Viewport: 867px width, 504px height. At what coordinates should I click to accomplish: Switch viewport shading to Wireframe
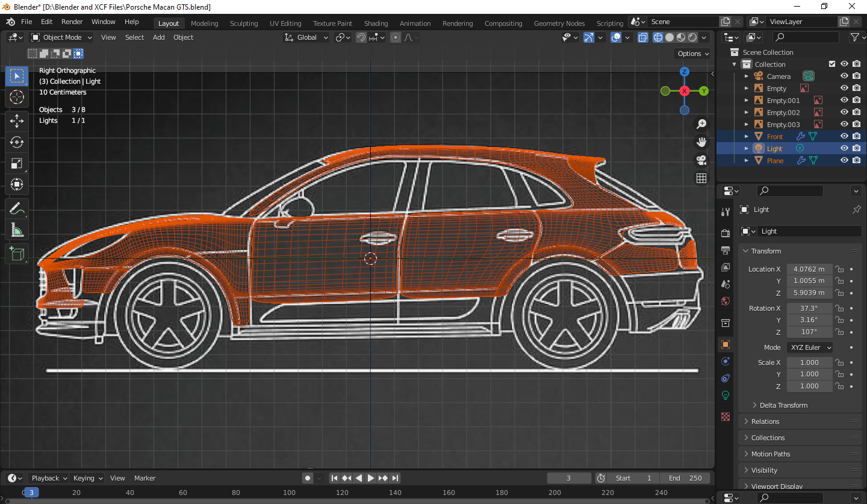pos(658,37)
